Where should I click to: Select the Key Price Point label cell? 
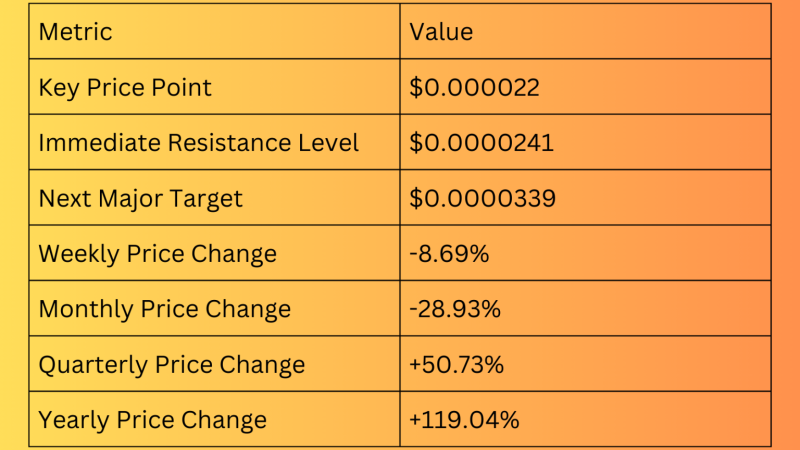click(125, 88)
